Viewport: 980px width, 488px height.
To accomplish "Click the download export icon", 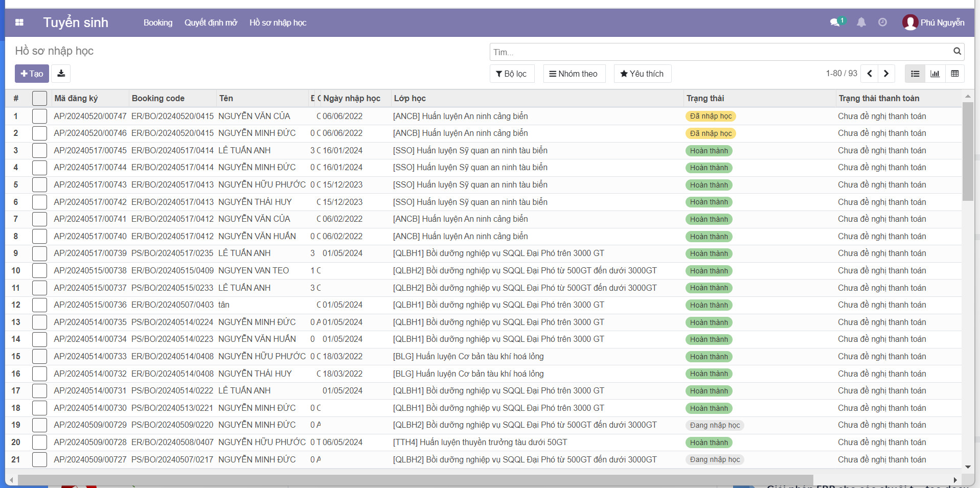I will 61,74.
